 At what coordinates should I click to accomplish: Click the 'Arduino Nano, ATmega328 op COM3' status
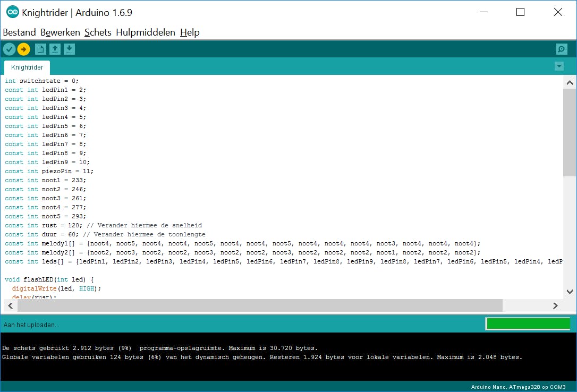click(518, 387)
